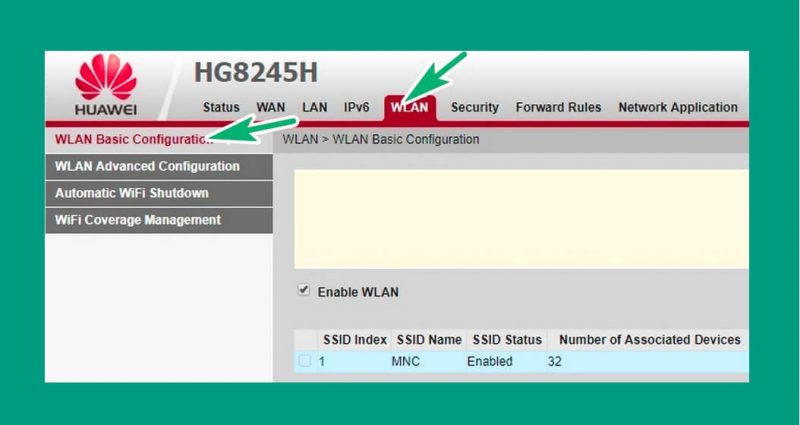The width and height of the screenshot is (800, 425).
Task: Click the breadcrumb WLAN > WLAN Basic Configuration
Action: pos(381,139)
